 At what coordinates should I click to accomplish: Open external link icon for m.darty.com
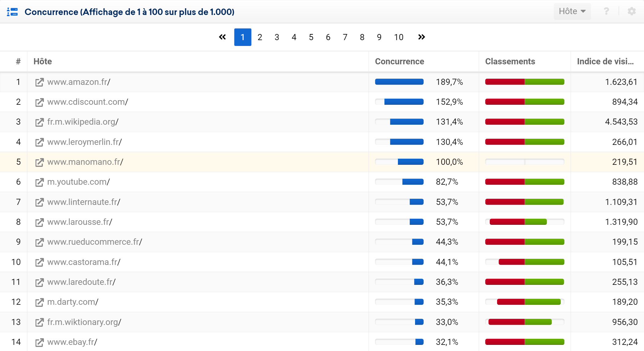pos(39,302)
